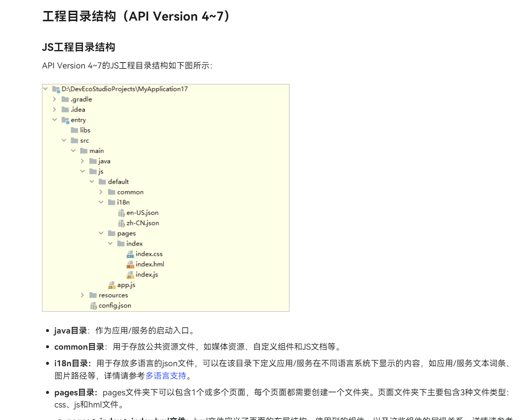Select the zh-CN.json file name
Screen dimensions: 526x420
143,223
